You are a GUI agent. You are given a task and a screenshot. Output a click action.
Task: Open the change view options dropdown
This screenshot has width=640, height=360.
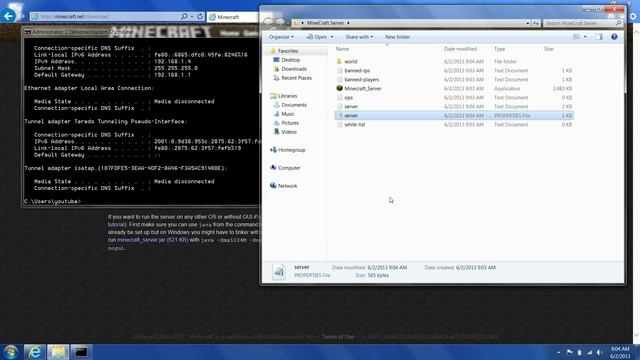585,37
